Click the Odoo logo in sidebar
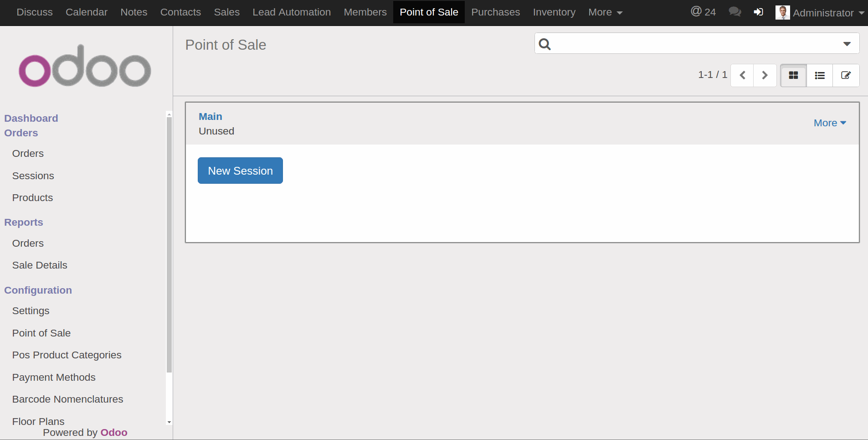 coord(85,66)
